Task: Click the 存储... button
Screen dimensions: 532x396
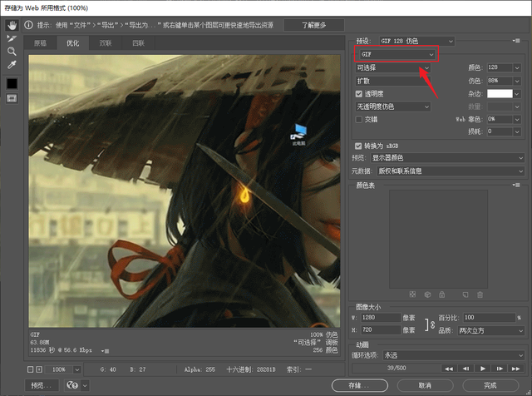Action: tap(360, 385)
